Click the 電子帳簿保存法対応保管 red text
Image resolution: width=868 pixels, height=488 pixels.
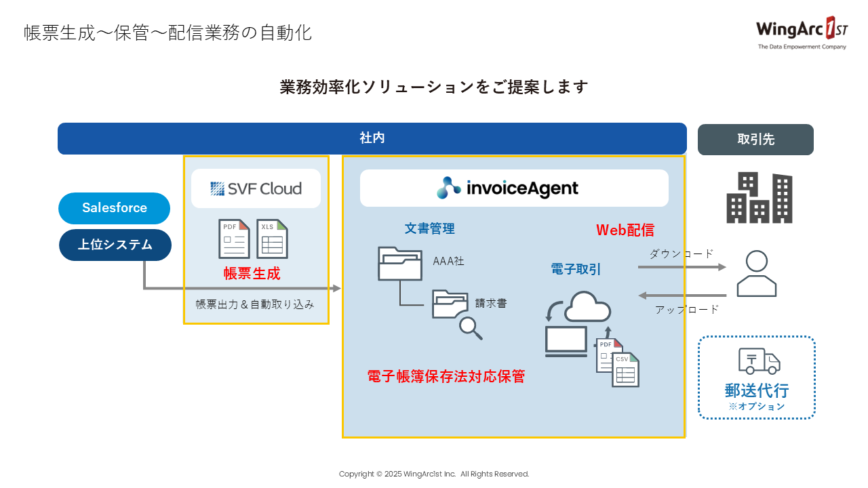click(446, 377)
